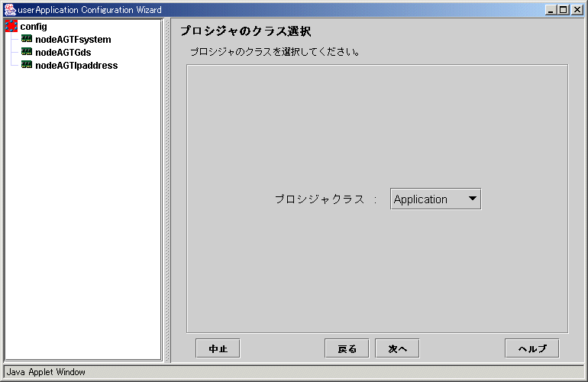Select nodeAGTGds in the tree
588x382 pixels.
tap(63, 53)
